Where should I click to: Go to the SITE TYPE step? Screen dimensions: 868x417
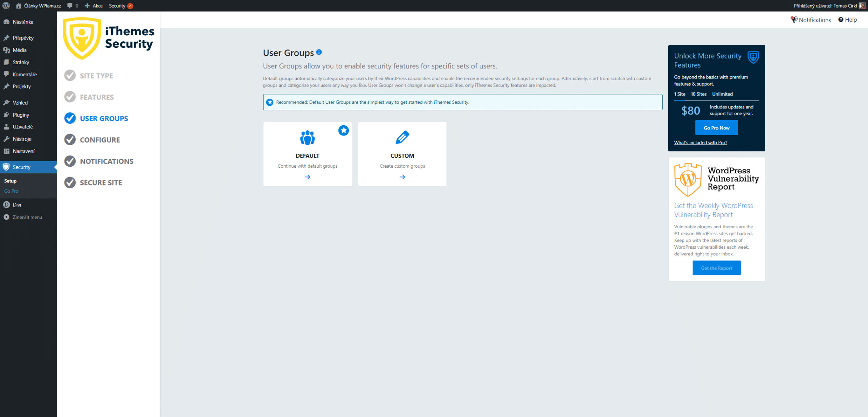[89, 76]
